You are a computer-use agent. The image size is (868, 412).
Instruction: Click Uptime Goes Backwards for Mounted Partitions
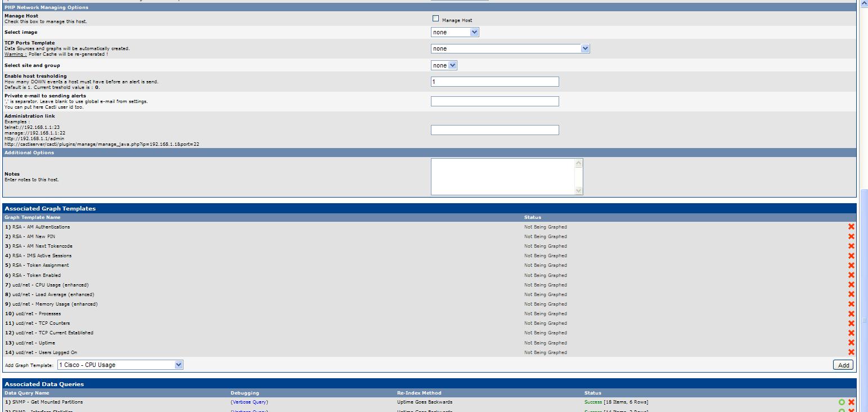(425, 402)
